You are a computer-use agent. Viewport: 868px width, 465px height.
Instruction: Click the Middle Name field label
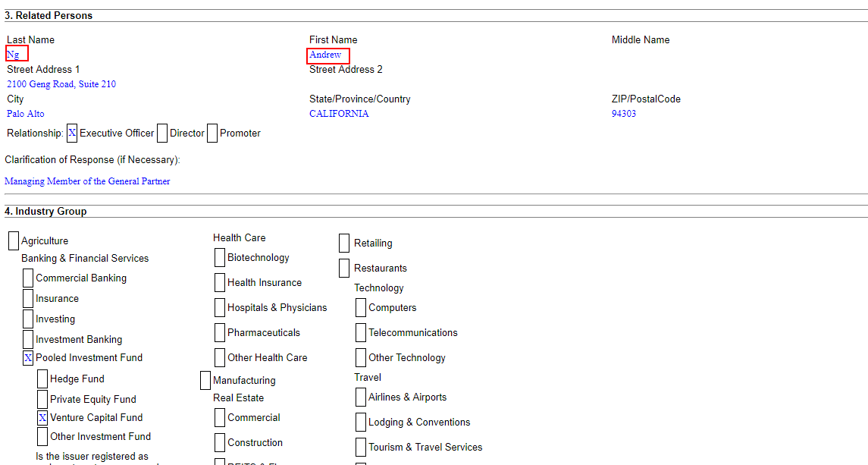(x=641, y=40)
